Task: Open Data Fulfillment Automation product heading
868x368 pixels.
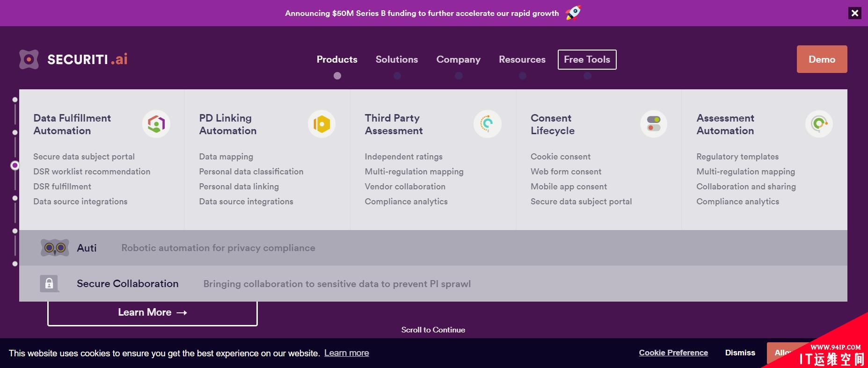Action: 72,124
